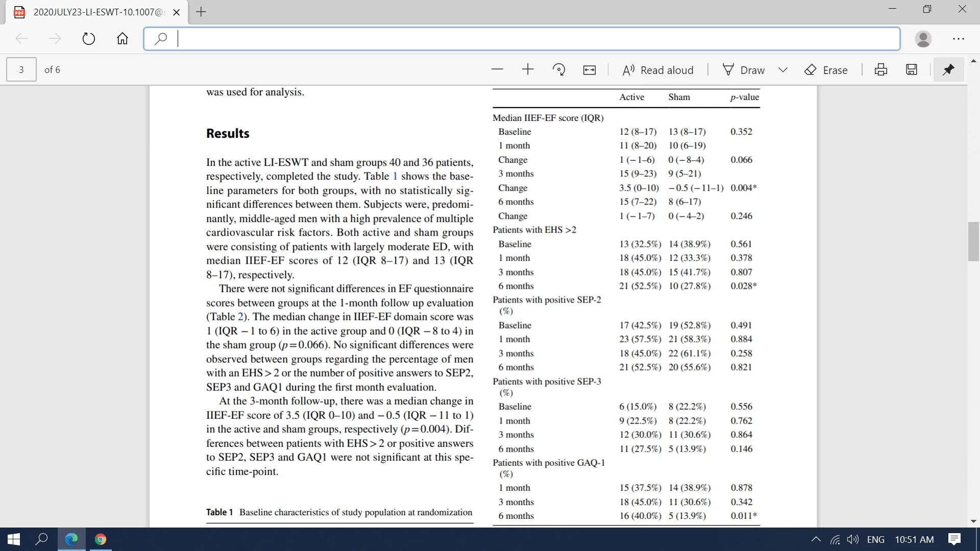Open the notification action center
Image resolution: width=980 pixels, height=551 pixels.
[x=954, y=539]
